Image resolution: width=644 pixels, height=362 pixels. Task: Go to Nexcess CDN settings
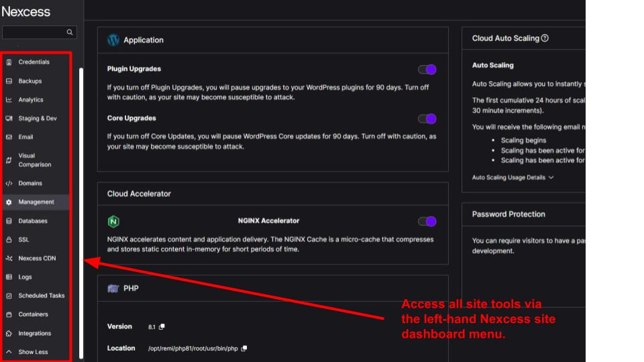(37, 259)
